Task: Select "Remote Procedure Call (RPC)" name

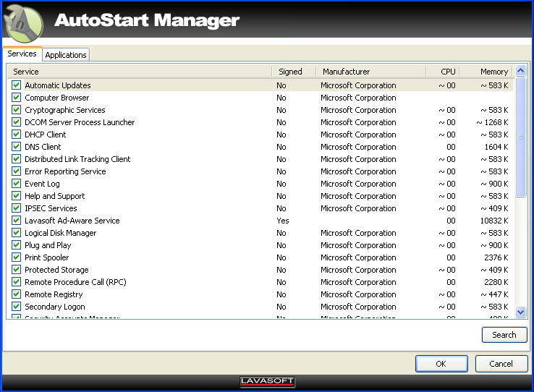Action: [x=75, y=282]
